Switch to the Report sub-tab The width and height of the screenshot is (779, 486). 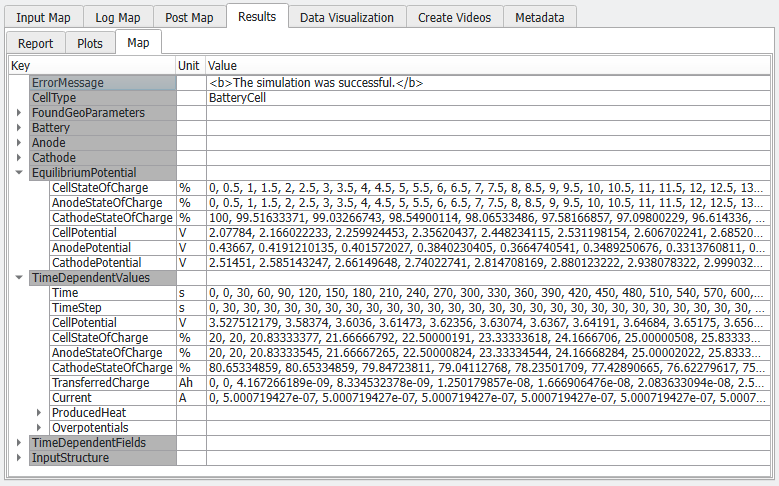coord(35,43)
